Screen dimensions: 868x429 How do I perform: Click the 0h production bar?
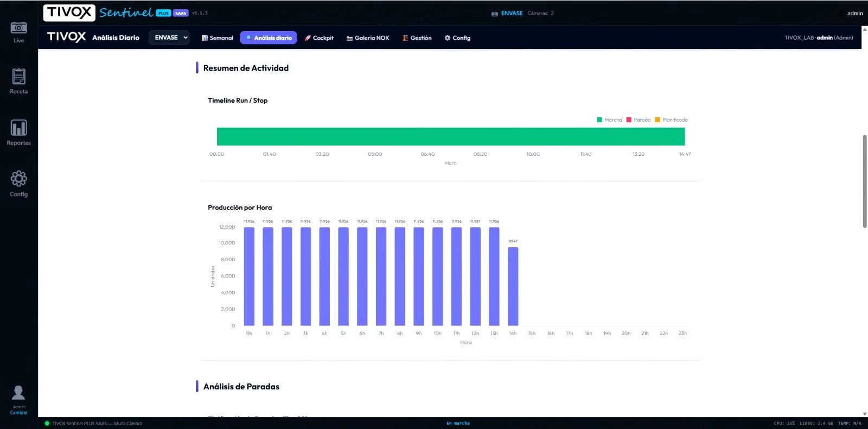(249, 276)
